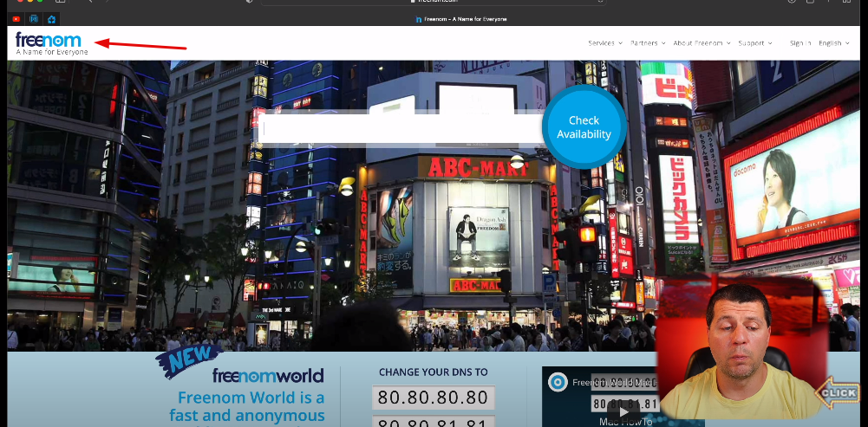Open the second pinned tab beside YouTube
This screenshot has height=427, width=868.
click(34, 19)
